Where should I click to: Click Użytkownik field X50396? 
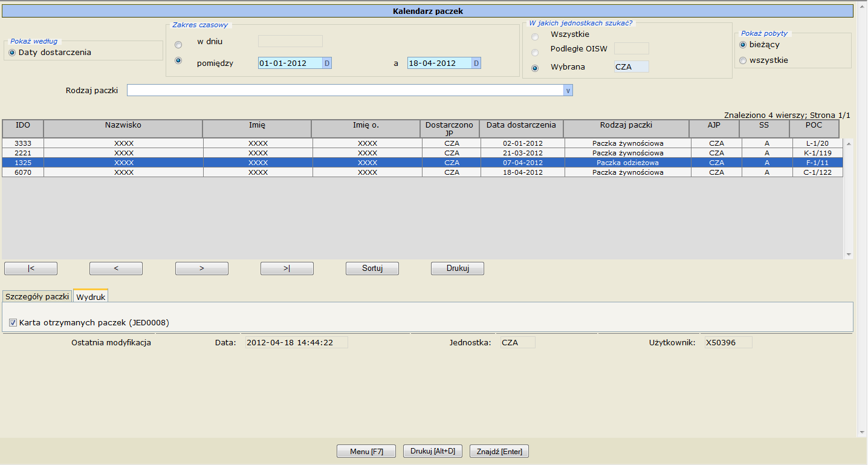click(x=728, y=342)
